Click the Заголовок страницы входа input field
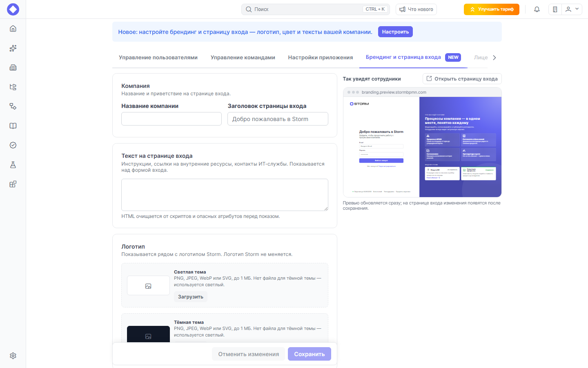Viewport: 588px width, 368px height. click(x=278, y=119)
